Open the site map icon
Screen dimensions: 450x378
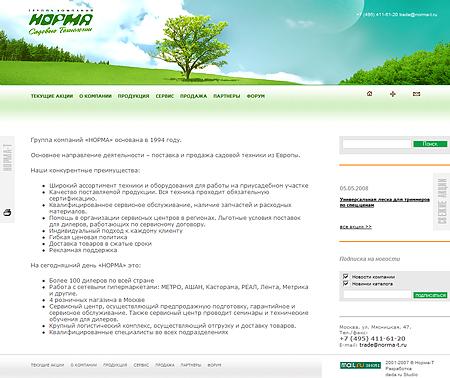tap(393, 94)
